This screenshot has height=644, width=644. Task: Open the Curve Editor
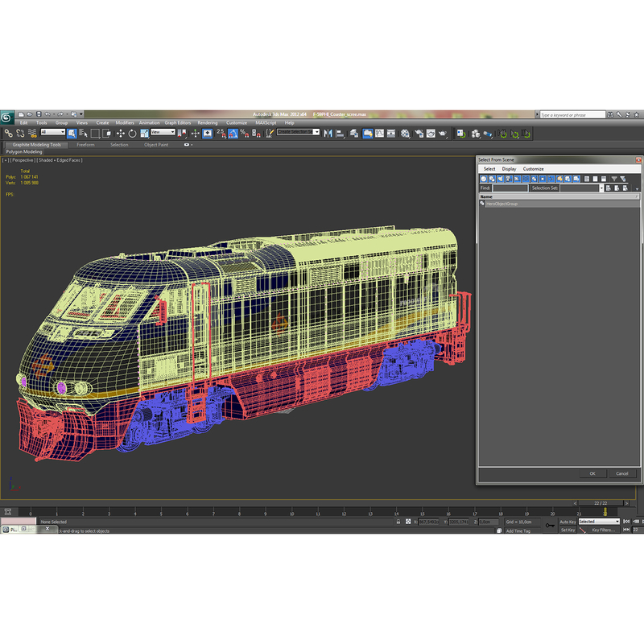[379, 134]
